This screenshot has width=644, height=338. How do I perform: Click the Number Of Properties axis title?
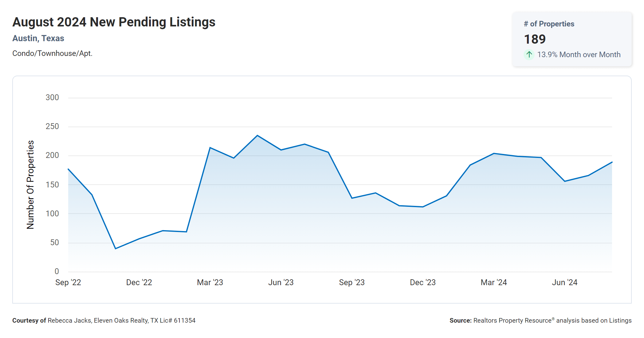click(30, 185)
